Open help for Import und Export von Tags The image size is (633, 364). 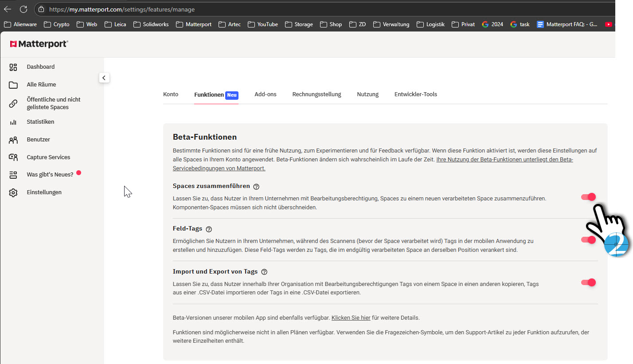pyautogui.click(x=265, y=272)
